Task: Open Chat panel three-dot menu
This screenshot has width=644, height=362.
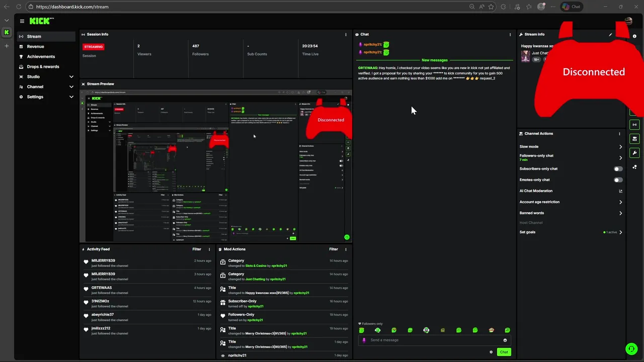Action: tap(510, 34)
